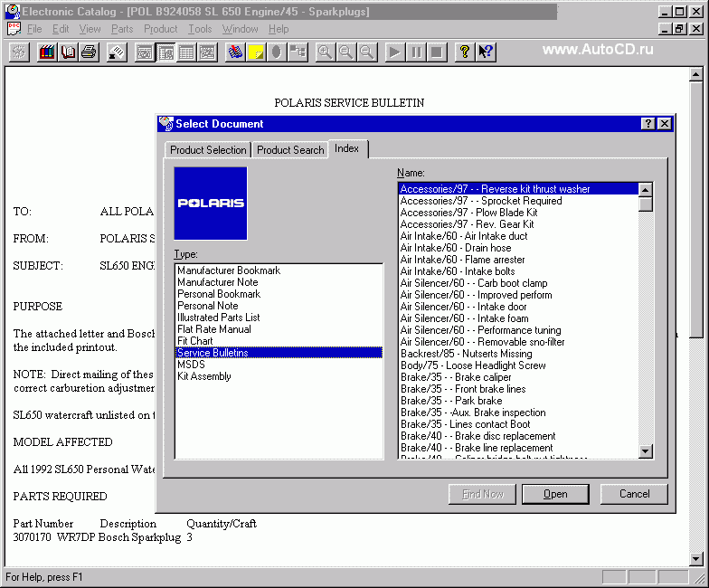709x588 pixels.
Task: Click the third magnifier zoom icon
Action: [367, 52]
